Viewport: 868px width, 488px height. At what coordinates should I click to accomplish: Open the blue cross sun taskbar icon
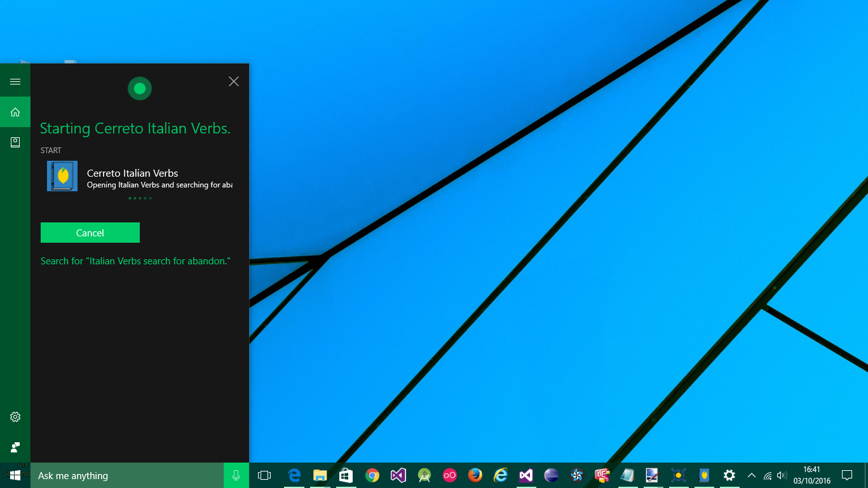tap(678, 475)
